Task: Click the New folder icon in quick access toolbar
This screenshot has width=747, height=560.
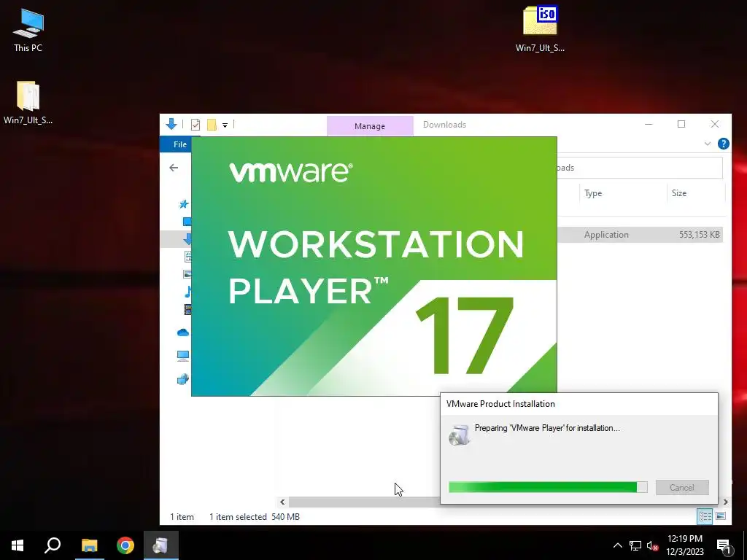Action: 212,125
